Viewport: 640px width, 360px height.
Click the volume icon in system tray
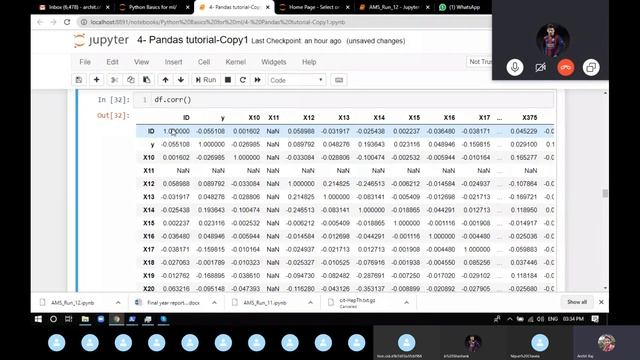(x=540, y=319)
